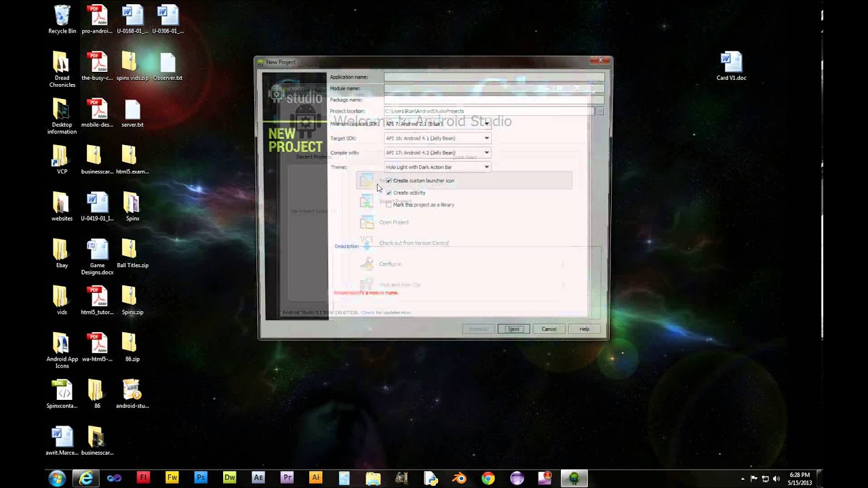Select the Ebay folder icon
The height and width of the screenshot is (488, 868).
[x=62, y=253]
